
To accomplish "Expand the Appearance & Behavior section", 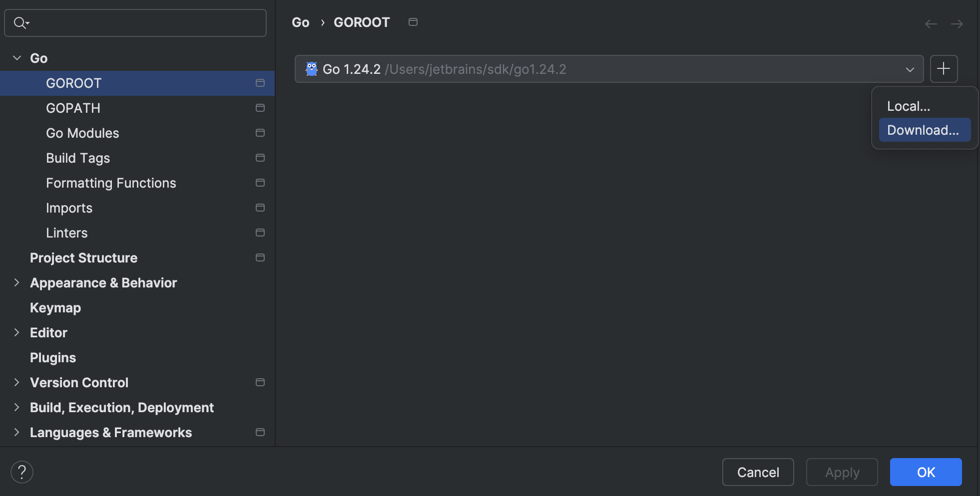I will point(16,282).
